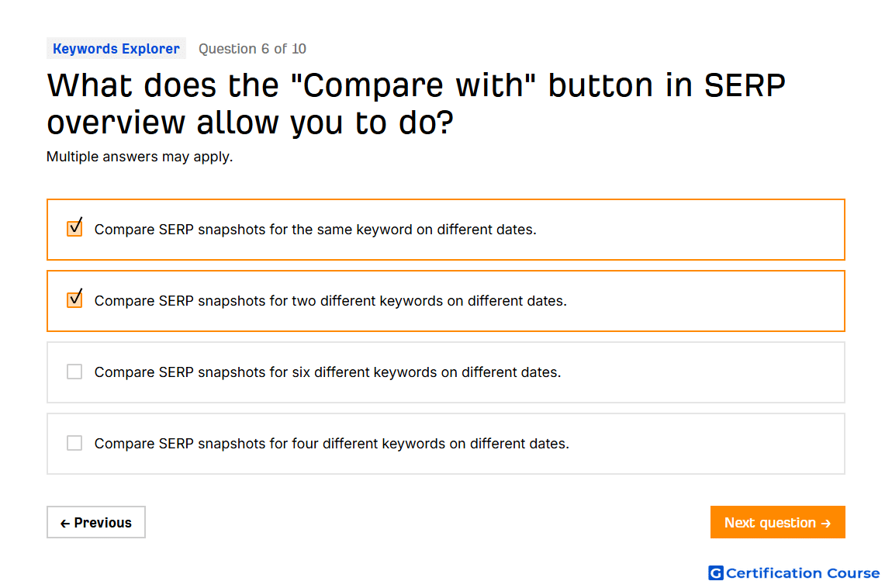Select the answer row about same keyword snapshots
892x588 pixels.
(446, 230)
